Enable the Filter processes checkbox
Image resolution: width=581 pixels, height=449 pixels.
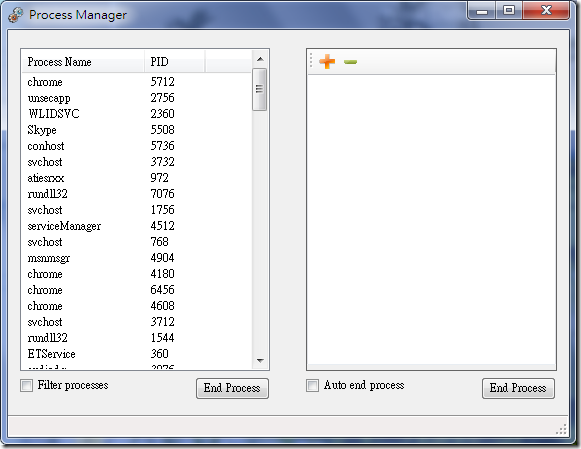pyautogui.click(x=26, y=385)
